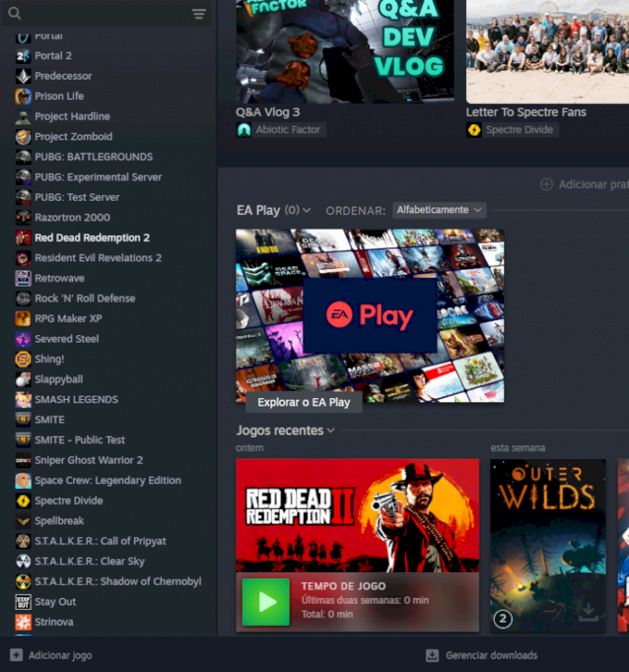Expand the Jogos recentes section chevron
The height and width of the screenshot is (672, 629).
(331, 431)
